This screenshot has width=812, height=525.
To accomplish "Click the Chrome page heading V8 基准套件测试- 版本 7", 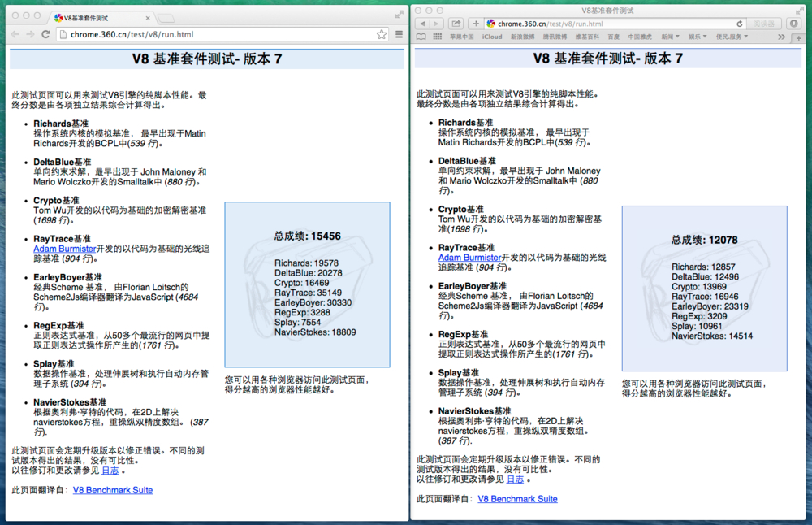I will coord(207,59).
